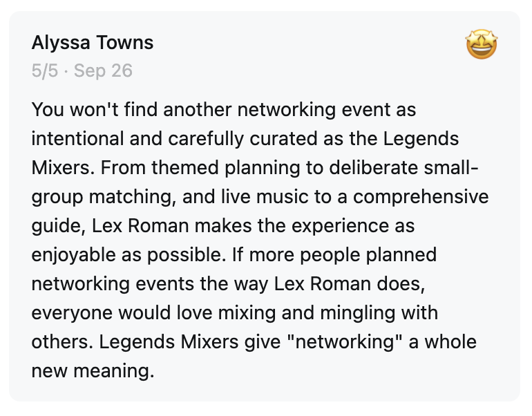This screenshot has height=416, width=532.
Task: Click the final words "new meaning."
Action: [x=92, y=371]
